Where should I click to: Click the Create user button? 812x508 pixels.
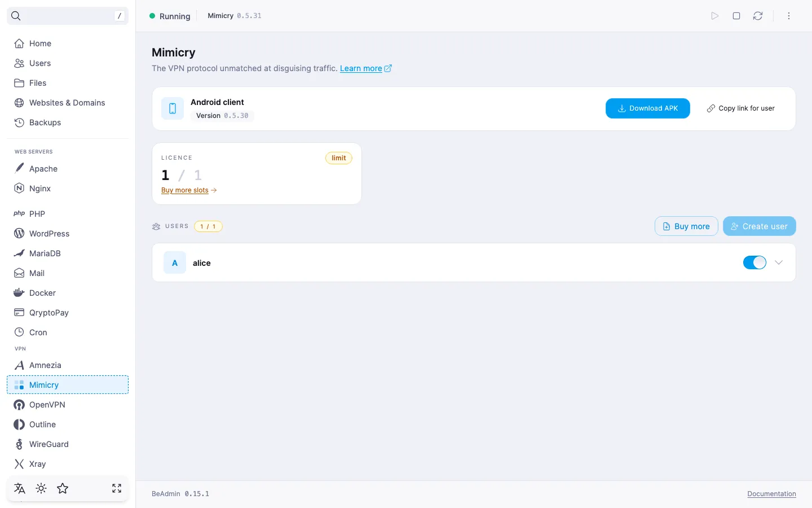(x=760, y=226)
